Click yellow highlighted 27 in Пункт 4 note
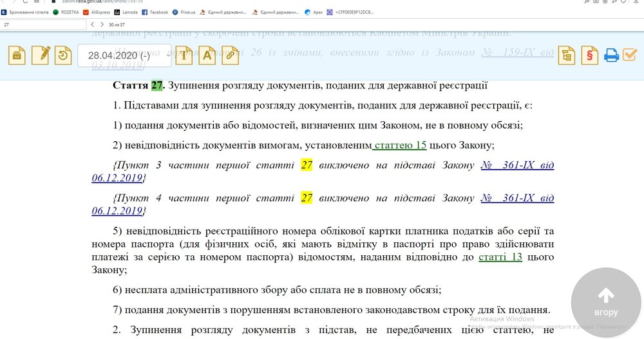The image size is (644, 339). click(307, 198)
